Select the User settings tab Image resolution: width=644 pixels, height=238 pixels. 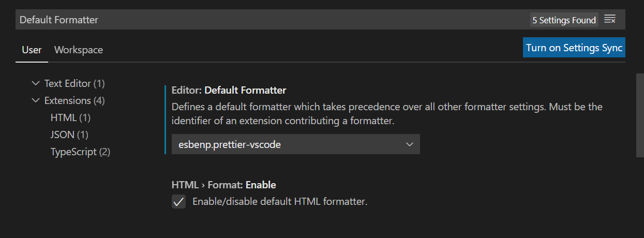32,50
